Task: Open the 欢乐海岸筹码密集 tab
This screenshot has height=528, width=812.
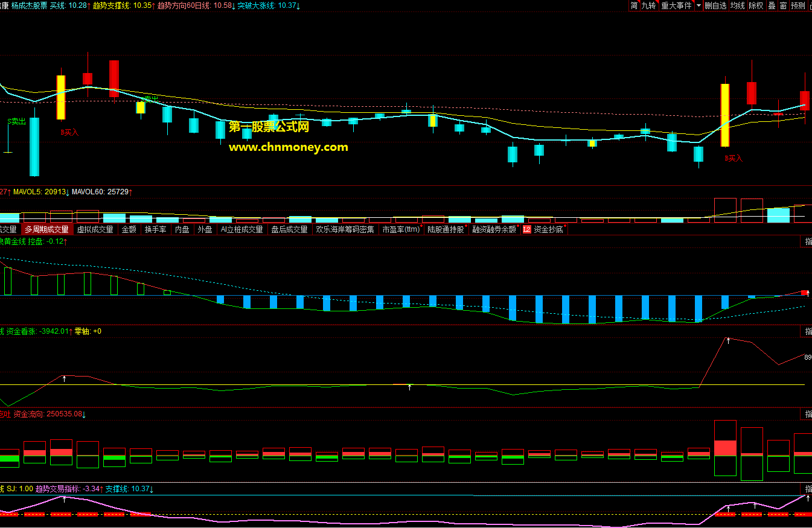Action: tap(345, 229)
